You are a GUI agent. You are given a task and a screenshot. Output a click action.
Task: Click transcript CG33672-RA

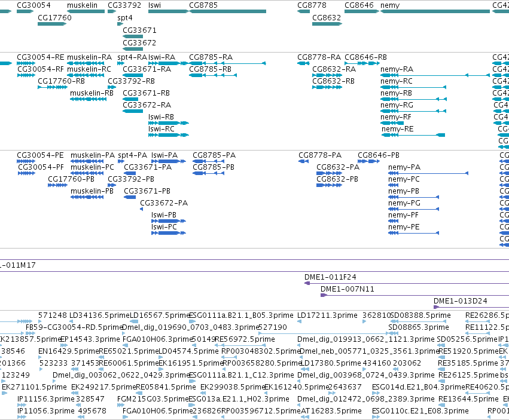[133, 111]
